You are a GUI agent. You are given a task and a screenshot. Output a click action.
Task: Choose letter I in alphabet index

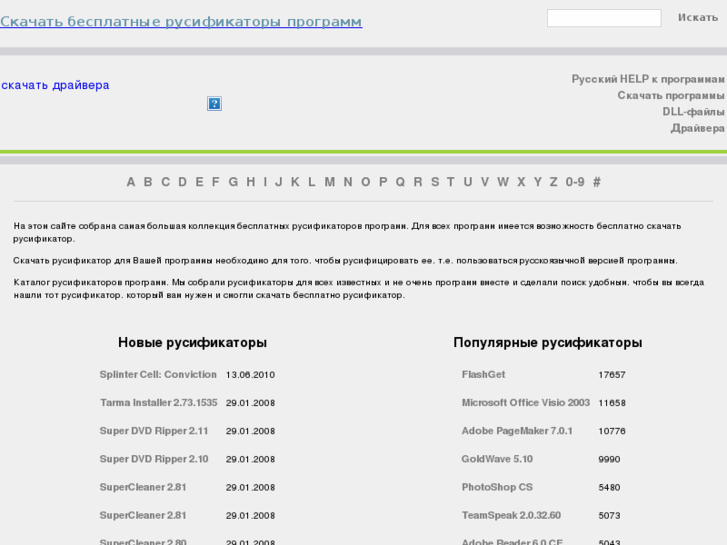pyautogui.click(x=265, y=182)
